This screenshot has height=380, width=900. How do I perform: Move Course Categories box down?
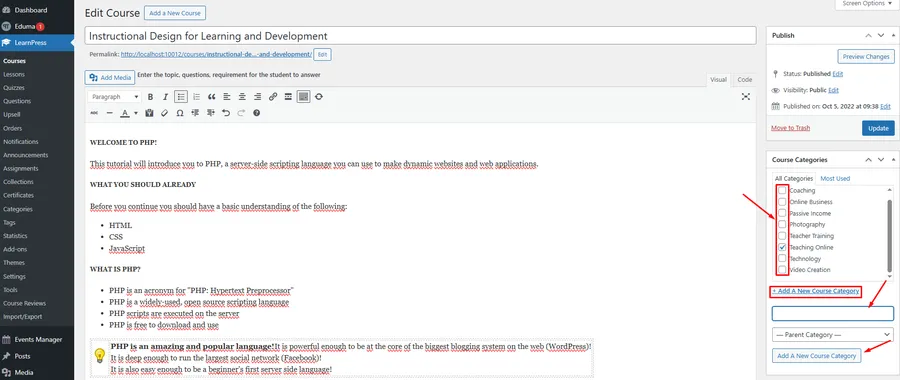tap(881, 160)
